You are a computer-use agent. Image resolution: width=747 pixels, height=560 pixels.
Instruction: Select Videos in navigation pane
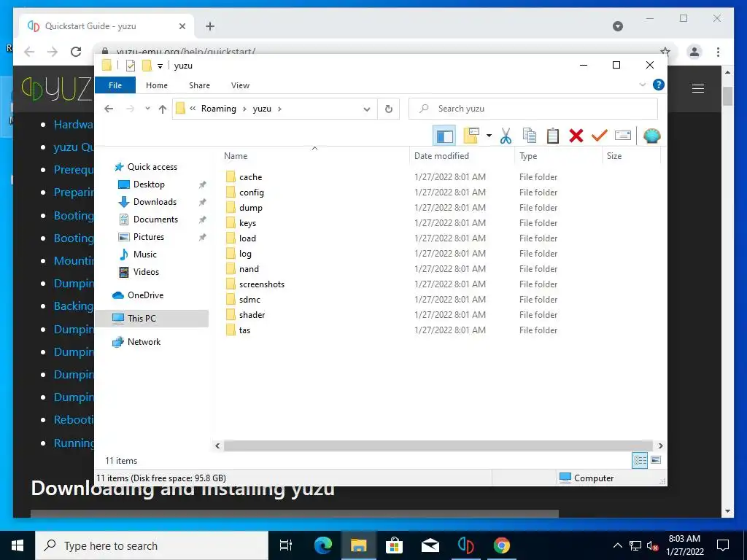tap(146, 272)
